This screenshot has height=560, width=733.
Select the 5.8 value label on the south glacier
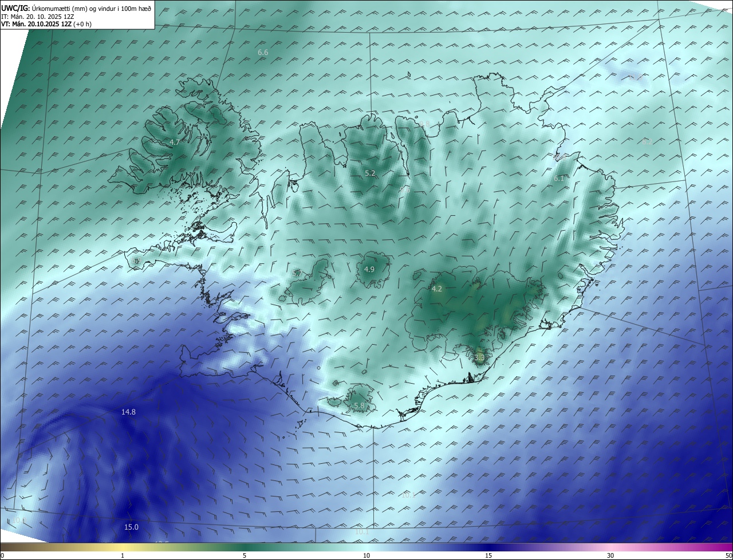point(359,406)
